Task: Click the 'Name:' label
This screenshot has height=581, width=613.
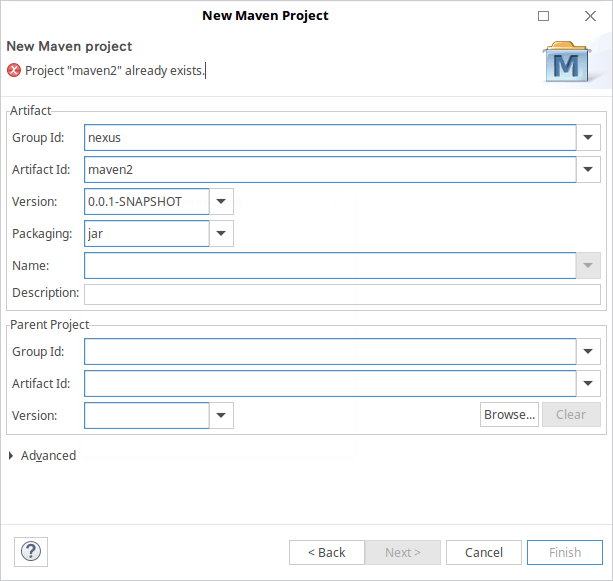Action: (30, 265)
